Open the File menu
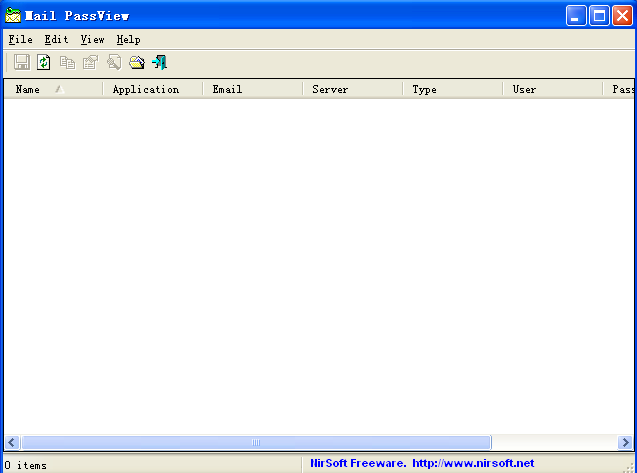This screenshot has height=473, width=637. coord(20,39)
